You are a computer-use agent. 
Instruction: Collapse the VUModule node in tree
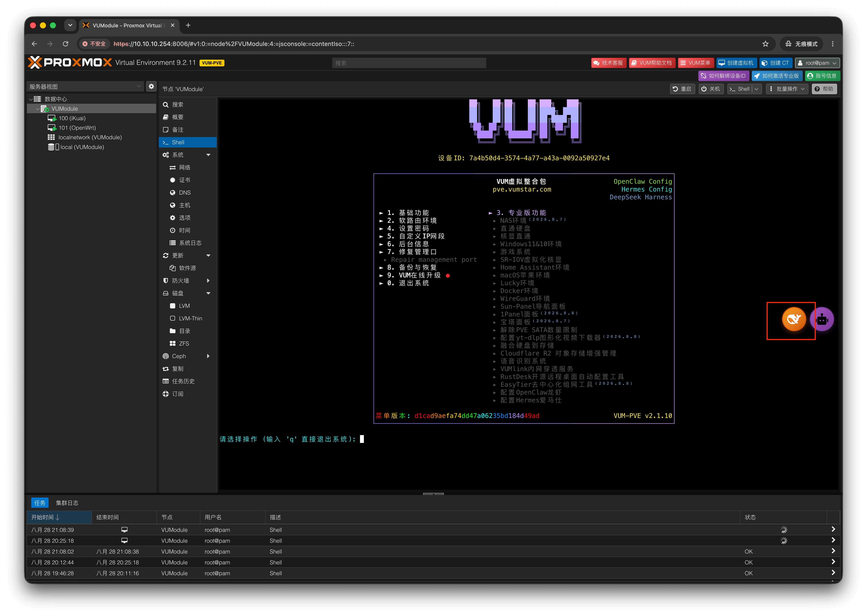38,109
